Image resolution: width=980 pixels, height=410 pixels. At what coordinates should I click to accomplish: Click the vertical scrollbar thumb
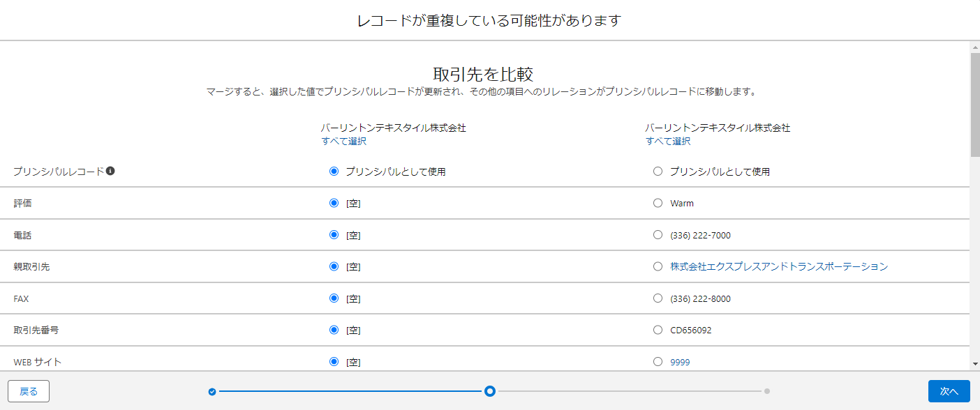click(x=974, y=105)
